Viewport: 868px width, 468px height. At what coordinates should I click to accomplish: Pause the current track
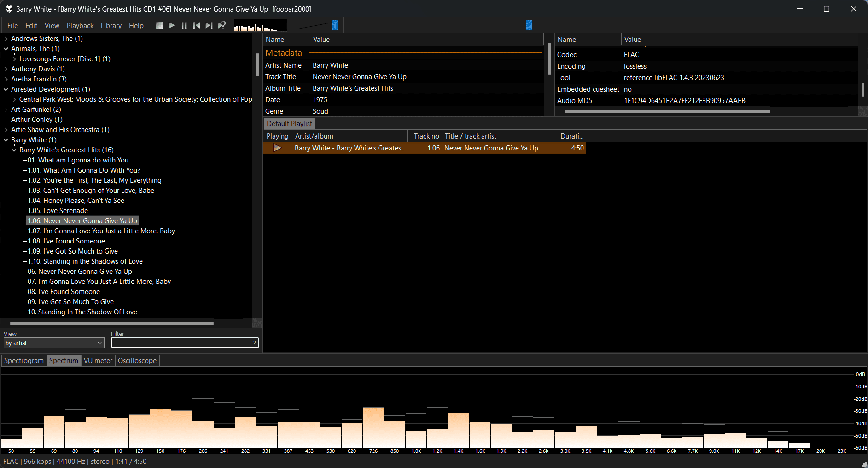184,25
